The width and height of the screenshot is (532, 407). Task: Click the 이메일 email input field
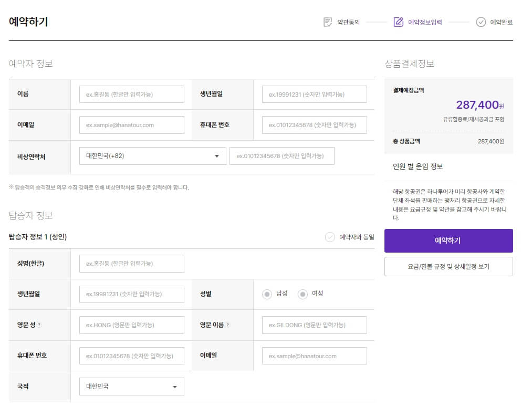coord(131,124)
